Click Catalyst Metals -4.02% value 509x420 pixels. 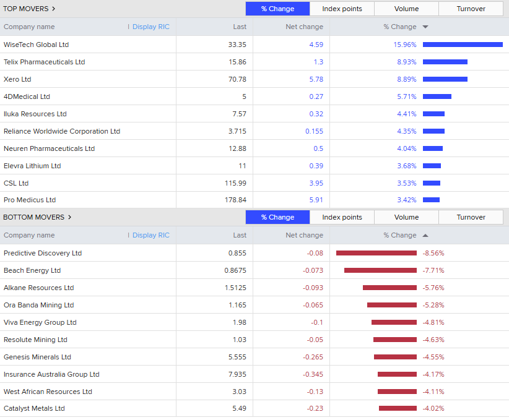[x=433, y=408]
